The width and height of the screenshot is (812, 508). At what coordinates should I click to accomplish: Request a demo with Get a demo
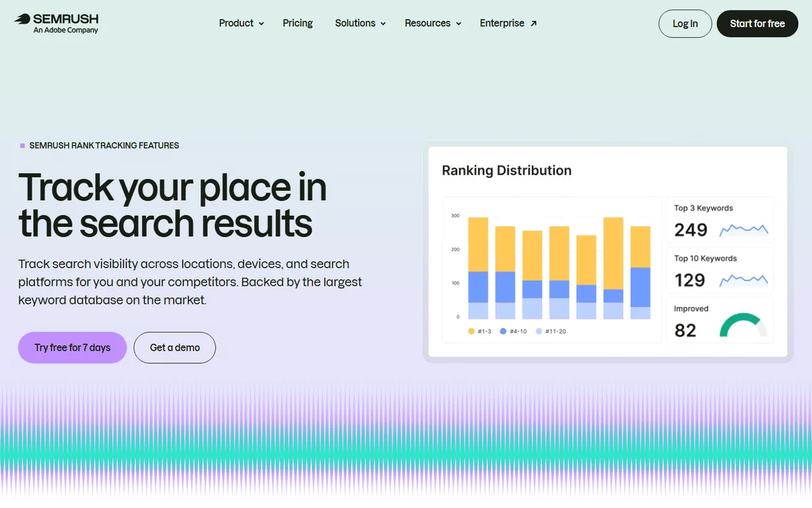click(175, 347)
